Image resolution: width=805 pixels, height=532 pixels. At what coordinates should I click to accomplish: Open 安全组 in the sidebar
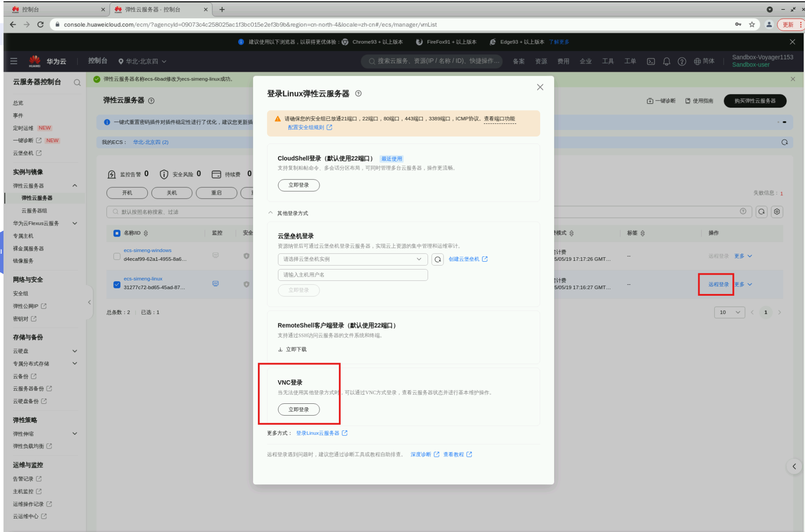point(21,294)
